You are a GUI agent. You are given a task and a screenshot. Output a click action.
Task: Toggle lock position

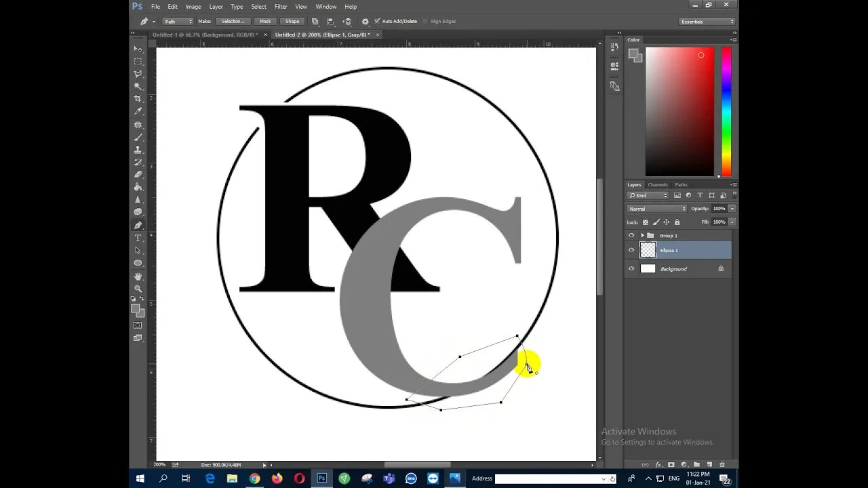[667, 222]
